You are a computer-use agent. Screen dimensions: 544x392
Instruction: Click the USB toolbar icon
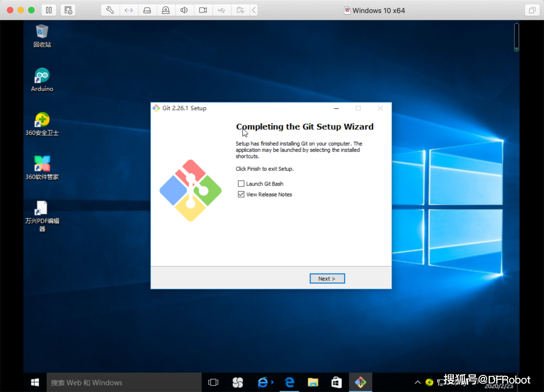coord(221,10)
